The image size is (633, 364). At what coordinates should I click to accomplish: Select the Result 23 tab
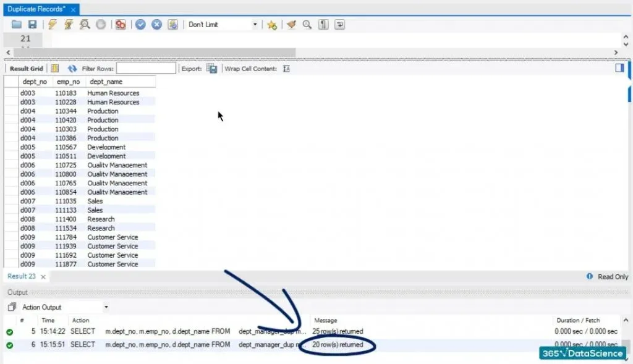22,276
